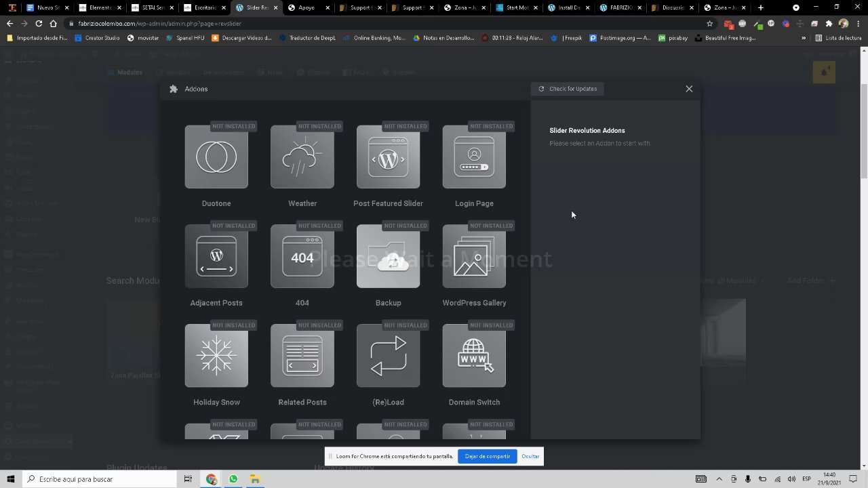This screenshot has height=488, width=868.
Task: Go back to previous page
Action: pyautogui.click(x=9, y=23)
